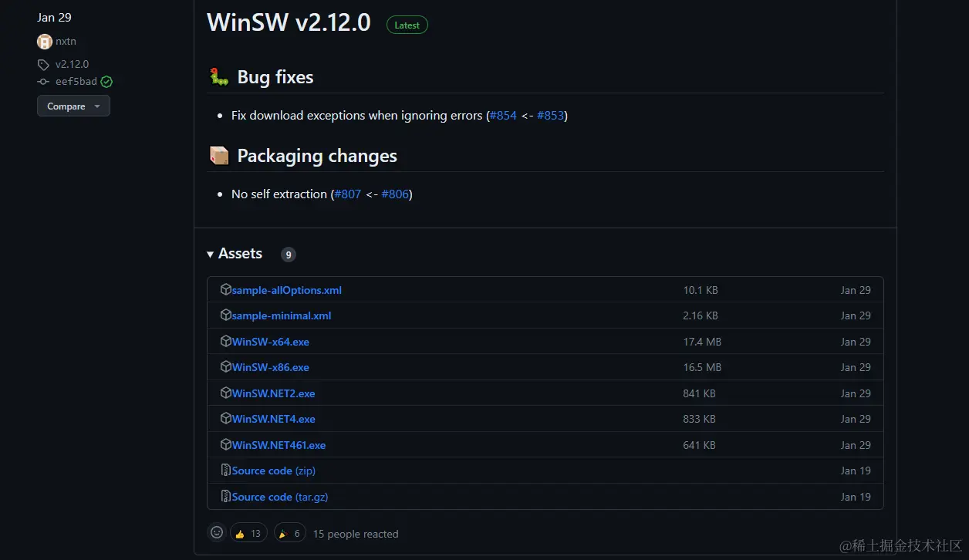Open issue #806
This screenshot has height=560, width=969.
click(x=395, y=194)
